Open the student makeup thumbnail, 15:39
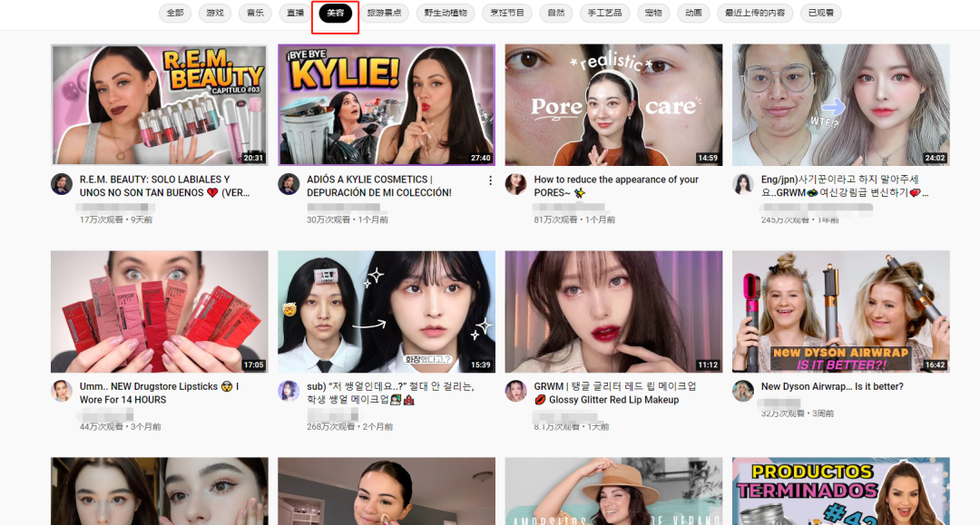Screen dimensions: 980x525 click(x=387, y=312)
